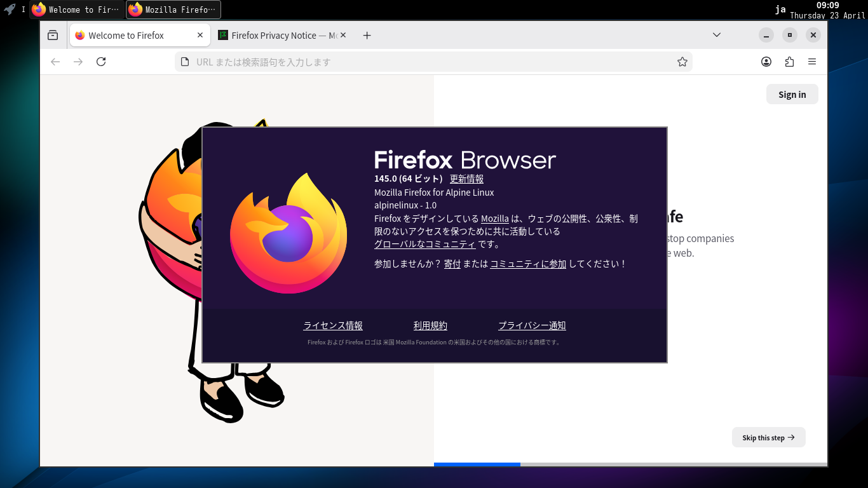Click the 寄付 donate link
868x488 pixels.
coord(452,264)
